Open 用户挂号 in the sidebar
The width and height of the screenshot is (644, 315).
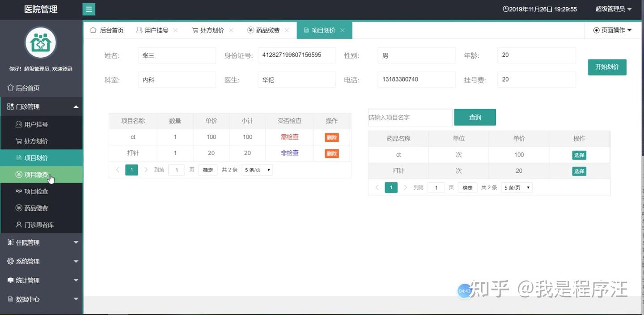point(41,124)
